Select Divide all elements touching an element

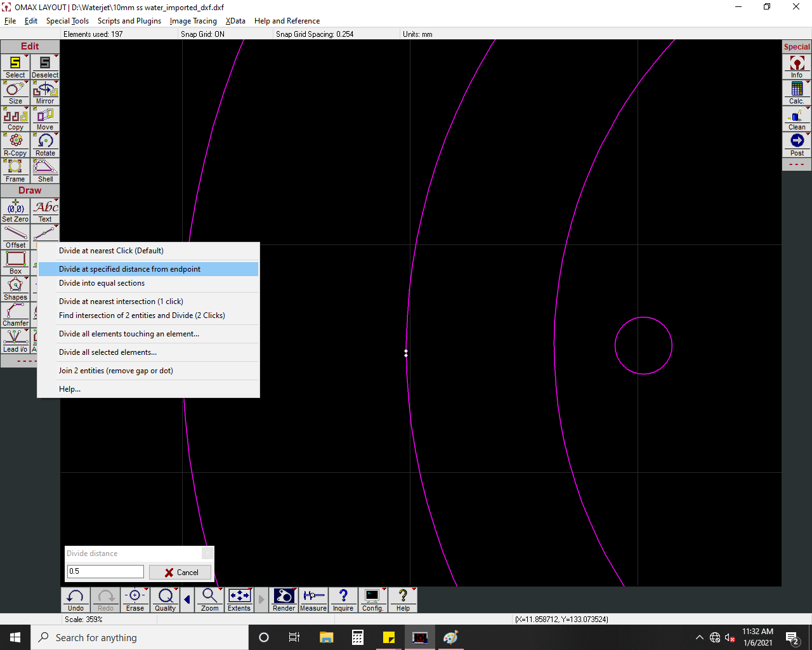point(148,334)
